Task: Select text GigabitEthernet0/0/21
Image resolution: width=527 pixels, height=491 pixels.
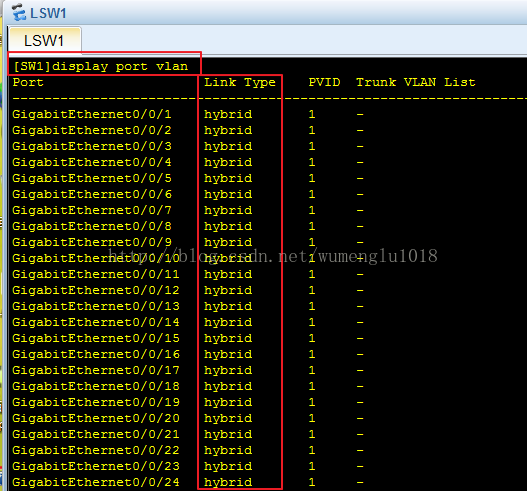Action: 96,434
